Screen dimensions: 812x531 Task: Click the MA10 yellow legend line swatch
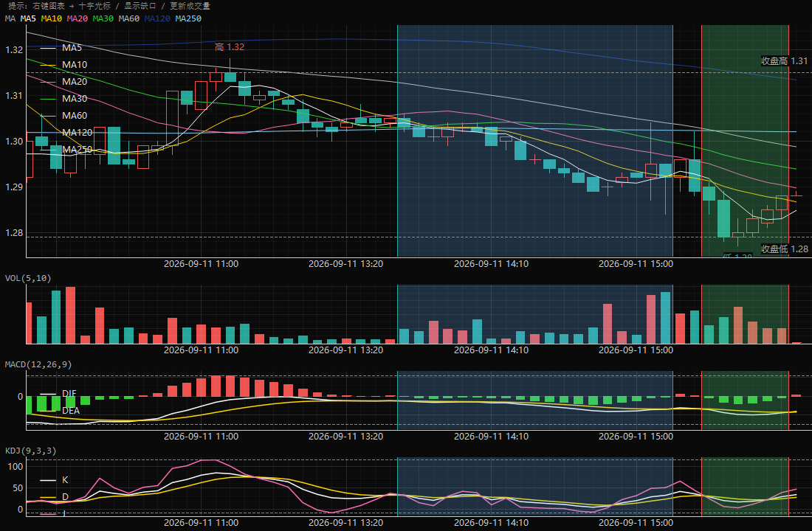(x=48, y=65)
